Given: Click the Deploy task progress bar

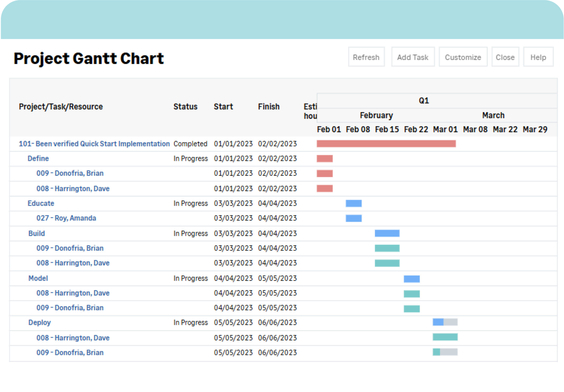Looking at the screenshot, I should coord(445,322).
